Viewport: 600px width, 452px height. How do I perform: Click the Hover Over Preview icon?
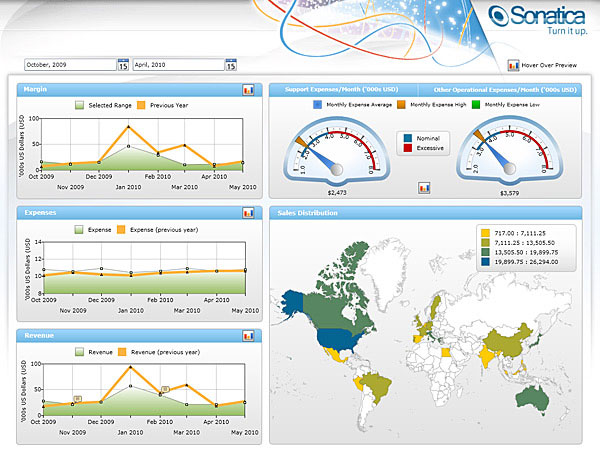point(513,66)
